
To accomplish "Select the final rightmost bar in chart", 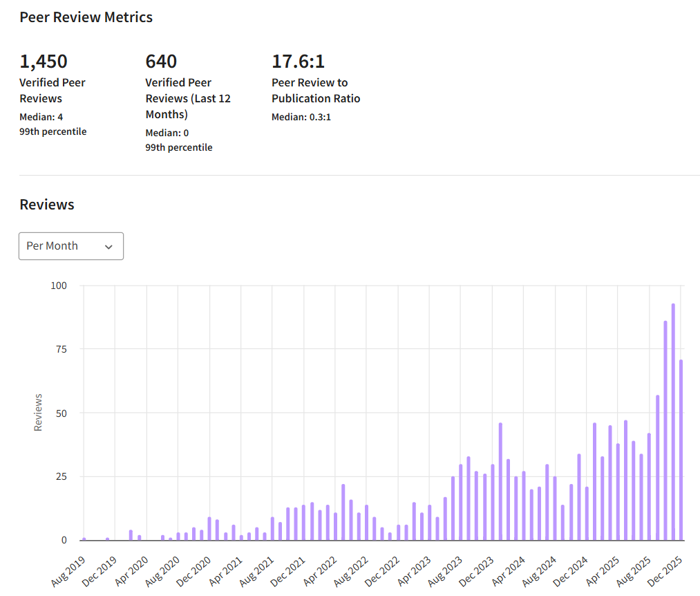I will click(x=681, y=449).
